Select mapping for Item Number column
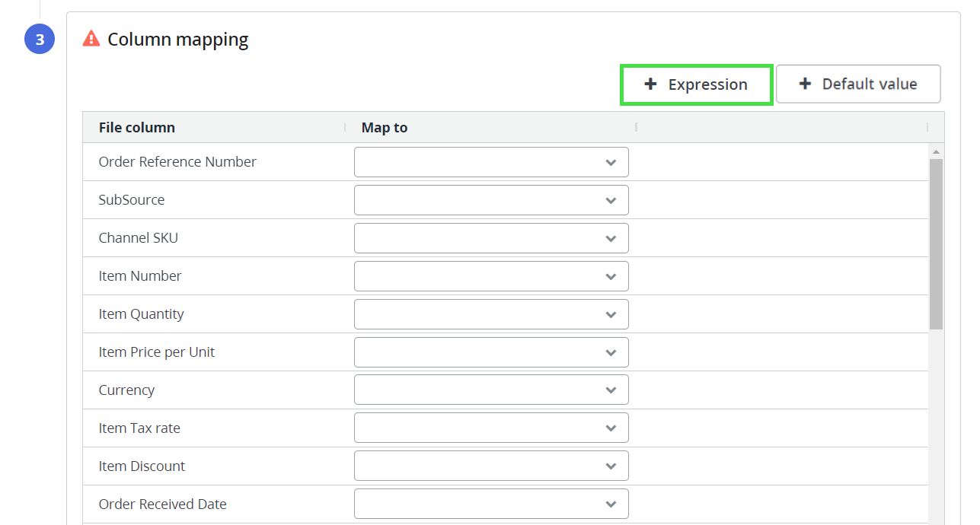Image resolution: width=980 pixels, height=525 pixels. pyautogui.click(x=491, y=276)
